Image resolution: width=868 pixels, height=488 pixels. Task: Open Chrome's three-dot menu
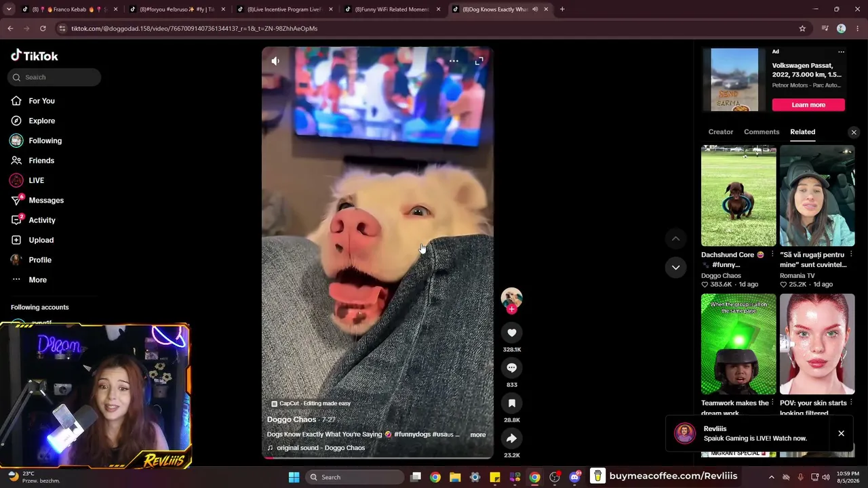point(857,28)
